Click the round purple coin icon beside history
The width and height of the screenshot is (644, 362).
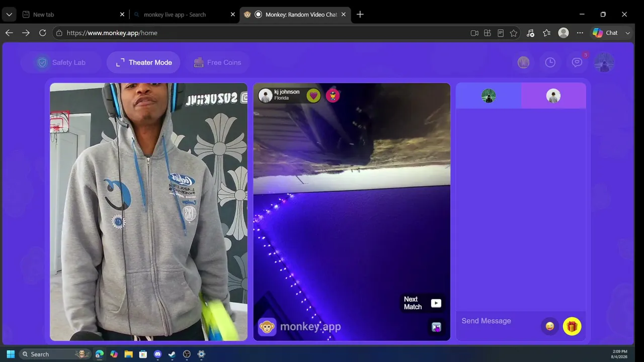tap(524, 62)
